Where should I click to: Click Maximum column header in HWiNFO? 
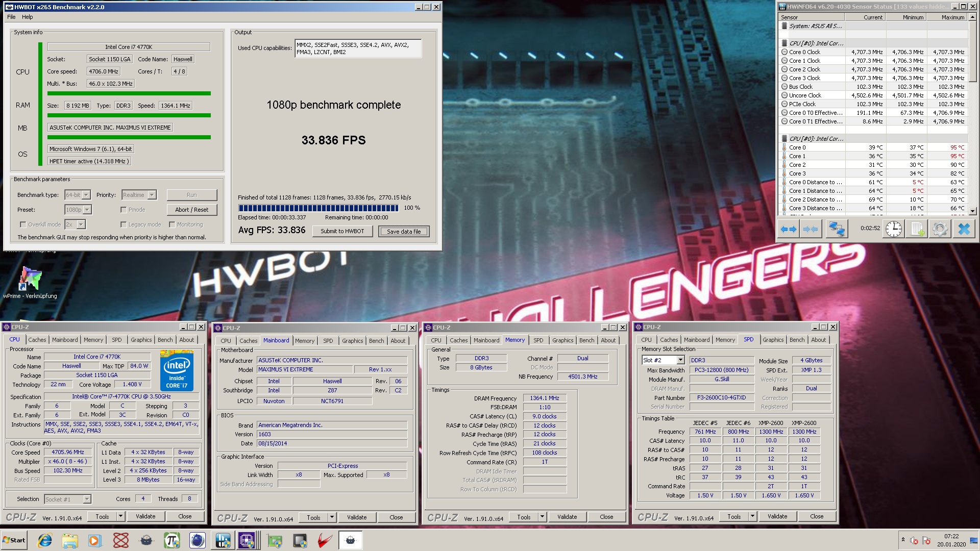[947, 17]
